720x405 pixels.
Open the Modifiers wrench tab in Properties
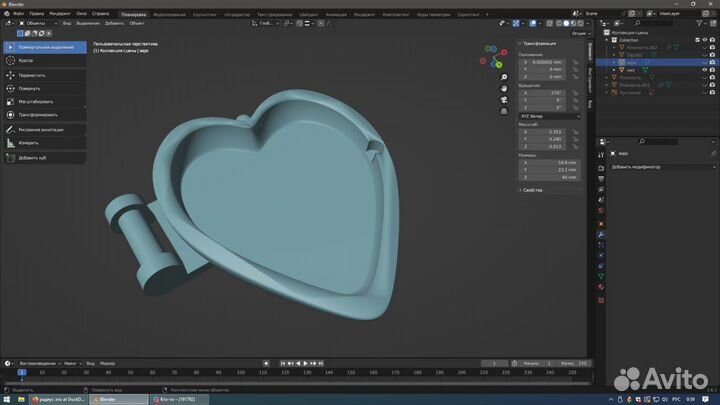[601, 235]
